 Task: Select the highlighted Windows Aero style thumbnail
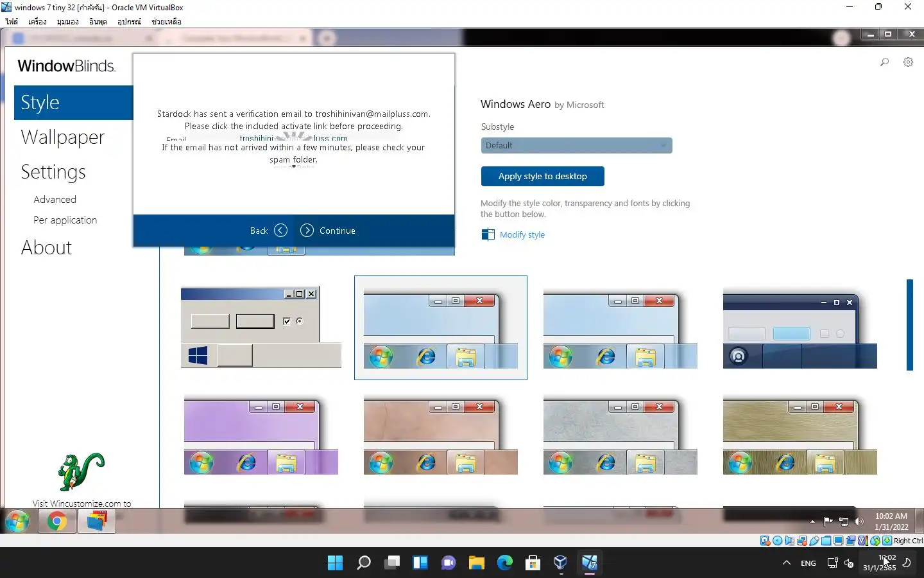[441, 328]
